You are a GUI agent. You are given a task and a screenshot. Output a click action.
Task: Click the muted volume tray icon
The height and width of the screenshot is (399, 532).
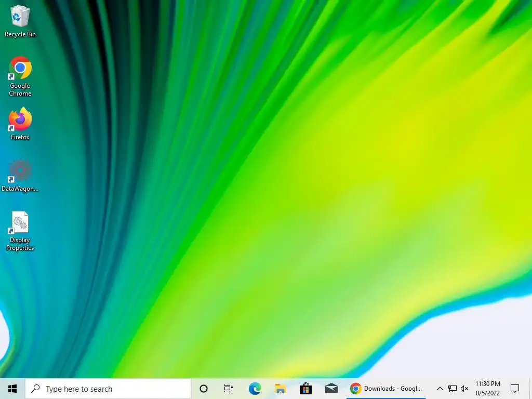(x=464, y=389)
